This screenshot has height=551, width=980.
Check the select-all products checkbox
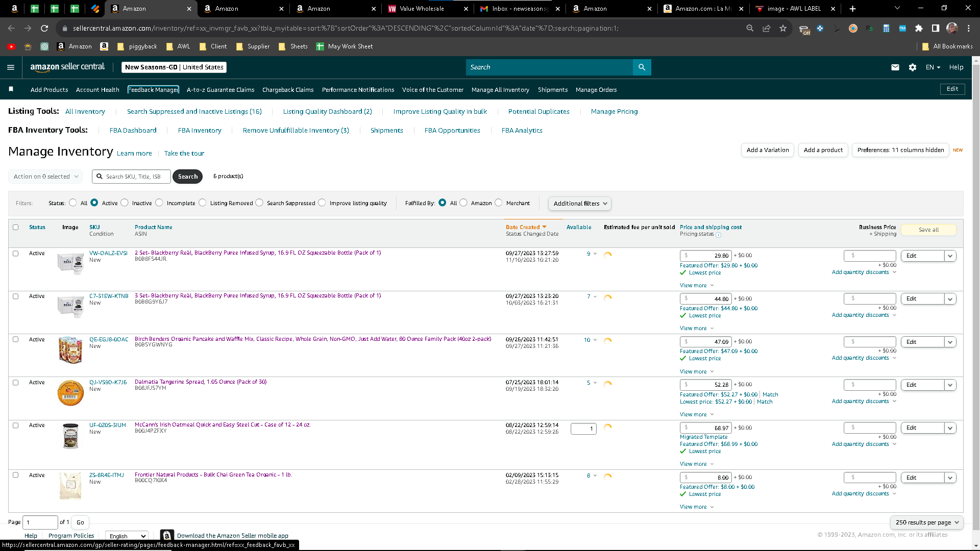15,228
